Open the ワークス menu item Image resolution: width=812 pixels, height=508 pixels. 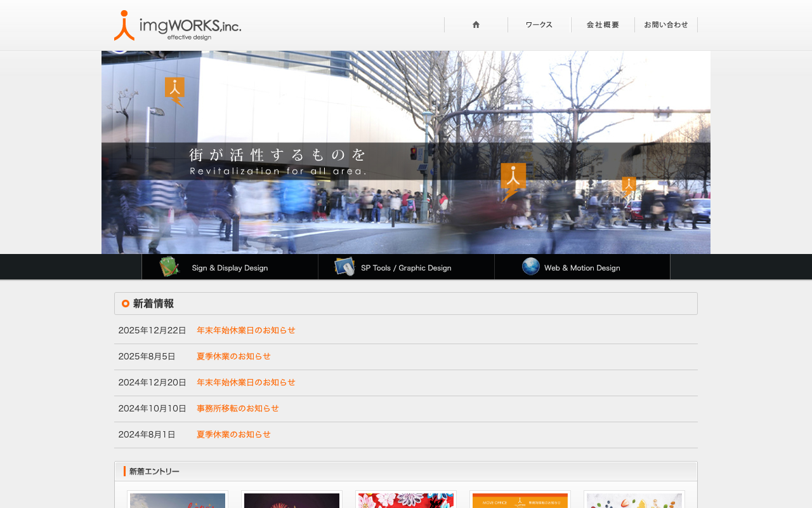point(539,25)
